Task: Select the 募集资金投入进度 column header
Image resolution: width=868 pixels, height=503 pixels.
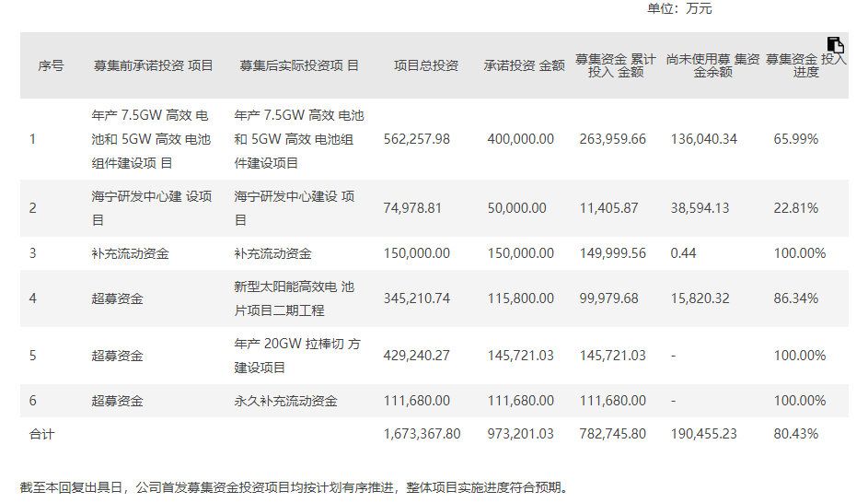Action: [x=805, y=65]
